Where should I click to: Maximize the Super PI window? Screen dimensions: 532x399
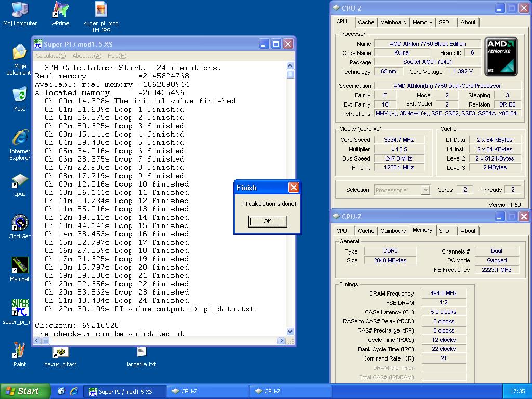click(276, 44)
